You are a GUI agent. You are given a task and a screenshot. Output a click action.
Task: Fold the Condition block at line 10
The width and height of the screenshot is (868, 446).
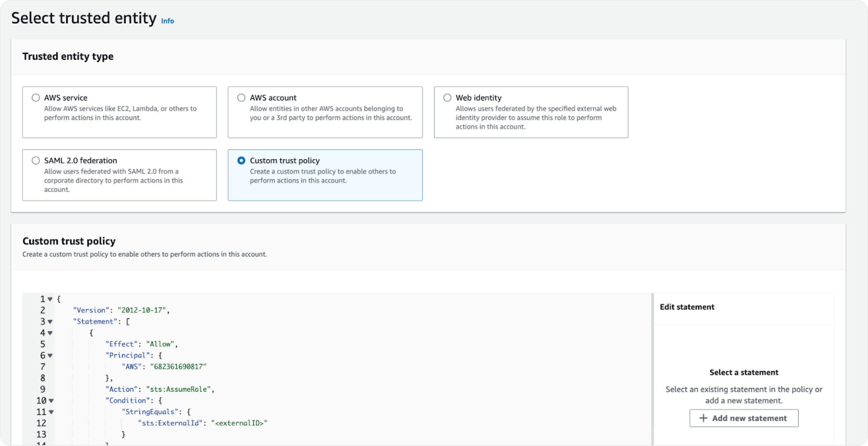click(x=51, y=401)
